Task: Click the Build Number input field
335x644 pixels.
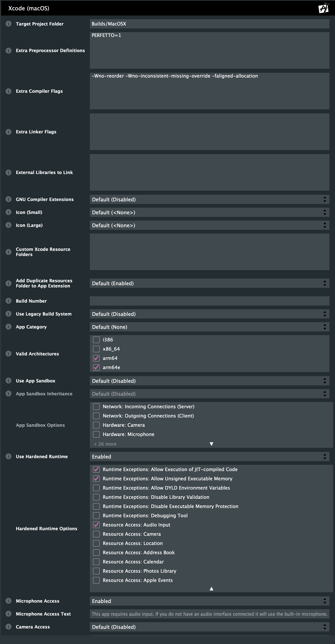Action: [x=209, y=301]
